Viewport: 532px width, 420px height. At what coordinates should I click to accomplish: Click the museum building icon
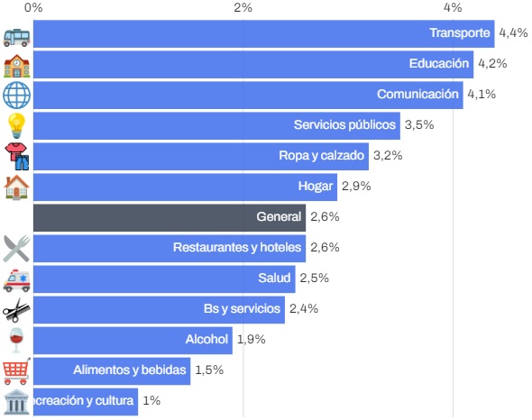[16, 402]
